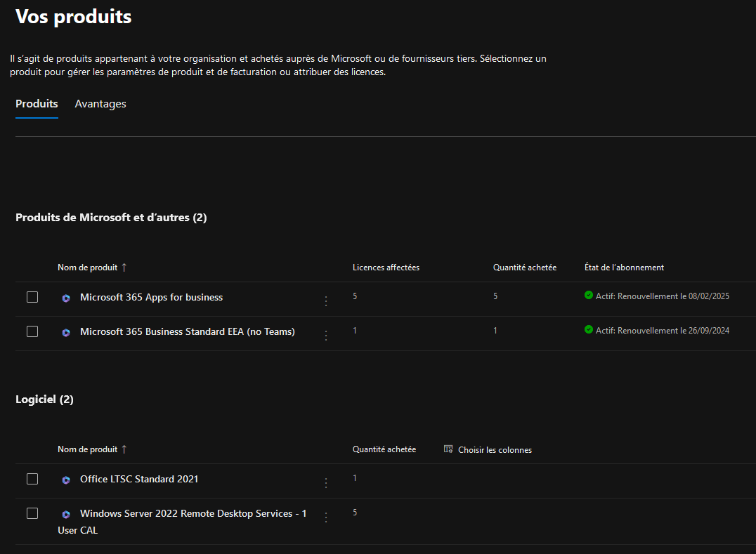Click sort arrow in Microsoft products Nom de produit header
This screenshot has height=554, width=756.
pyautogui.click(x=124, y=268)
